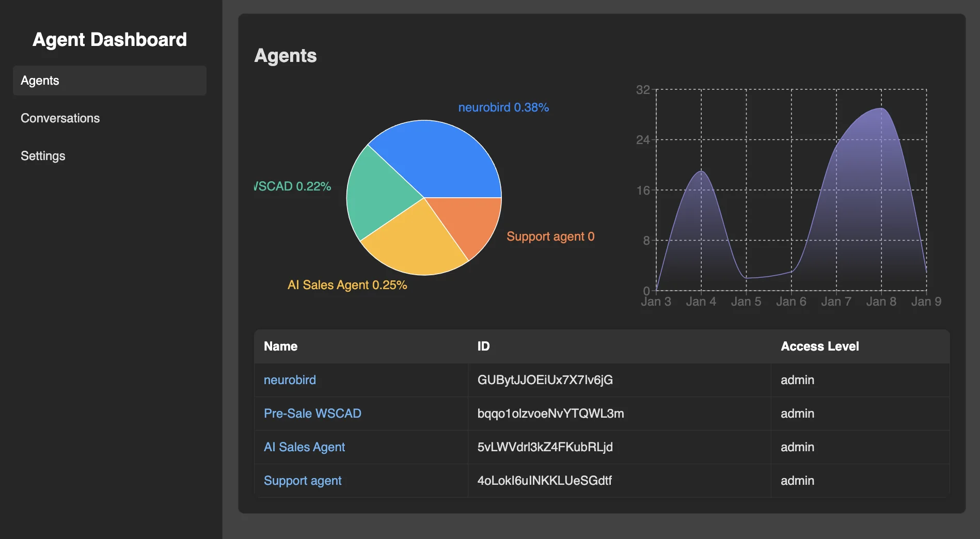Click the Jan 7 axis label
The height and width of the screenshot is (539, 980).
[836, 302]
